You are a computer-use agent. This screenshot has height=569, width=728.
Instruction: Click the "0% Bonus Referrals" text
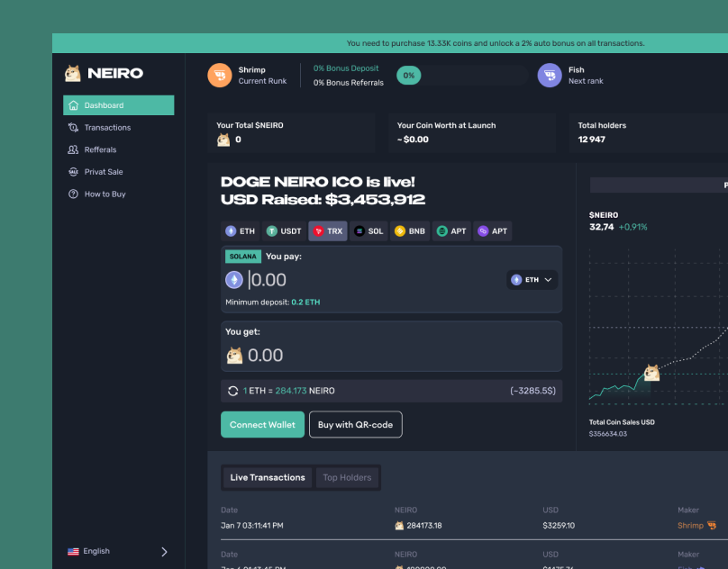pos(348,83)
